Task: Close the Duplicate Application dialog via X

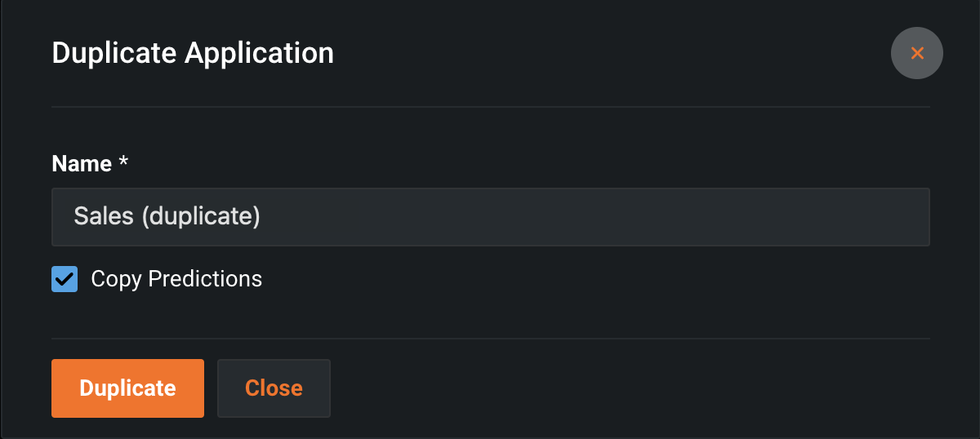Action: coord(917,54)
